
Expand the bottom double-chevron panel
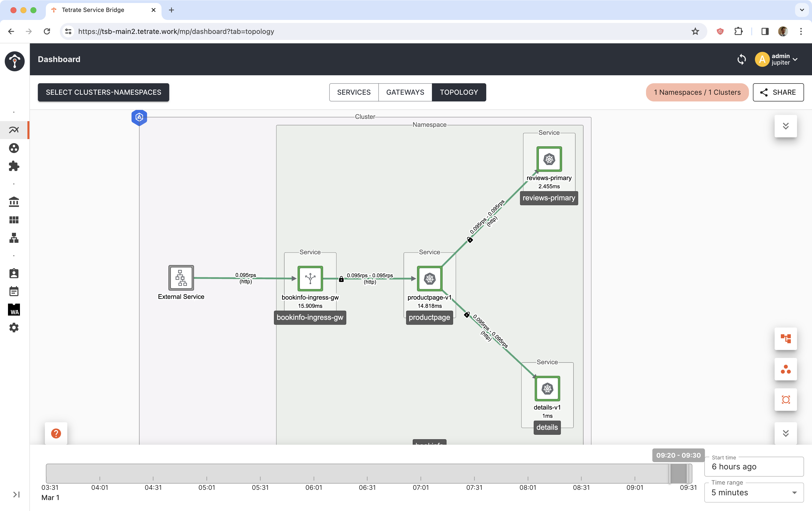pyautogui.click(x=786, y=433)
